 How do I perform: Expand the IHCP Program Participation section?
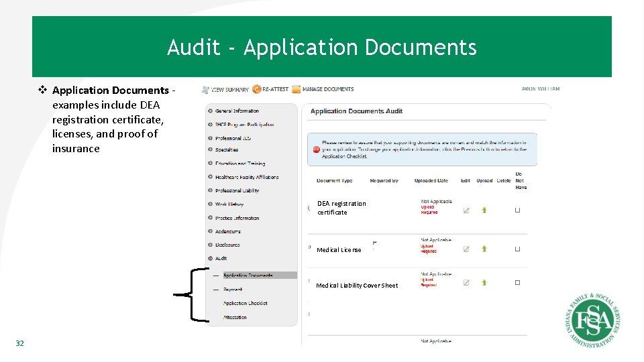click(210, 125)
